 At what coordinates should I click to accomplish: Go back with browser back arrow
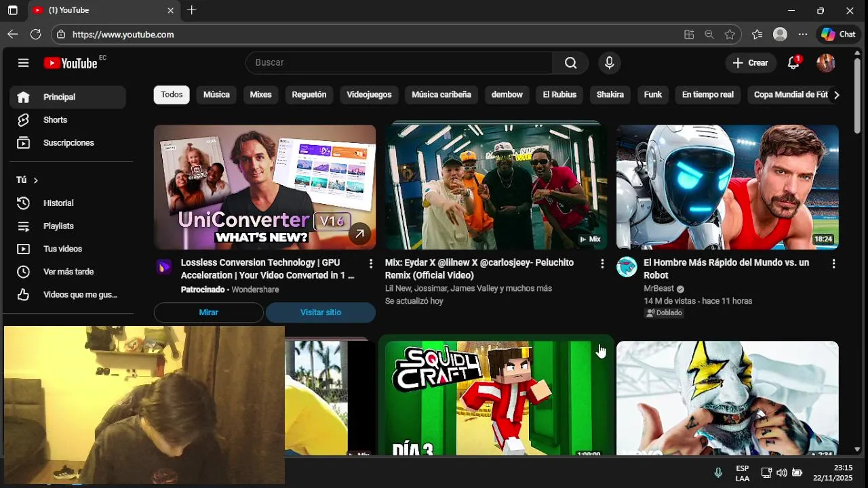pyautogui.click(x=13, y=35)
